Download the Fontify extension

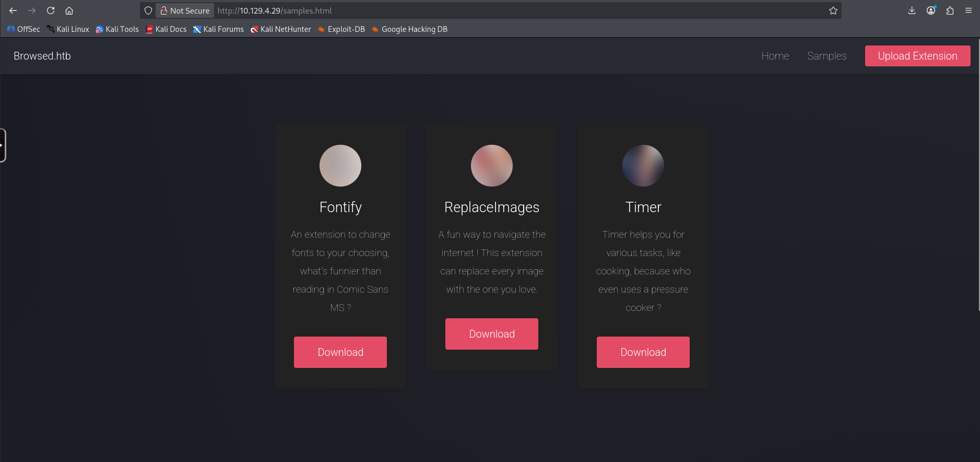click(340, 352)
